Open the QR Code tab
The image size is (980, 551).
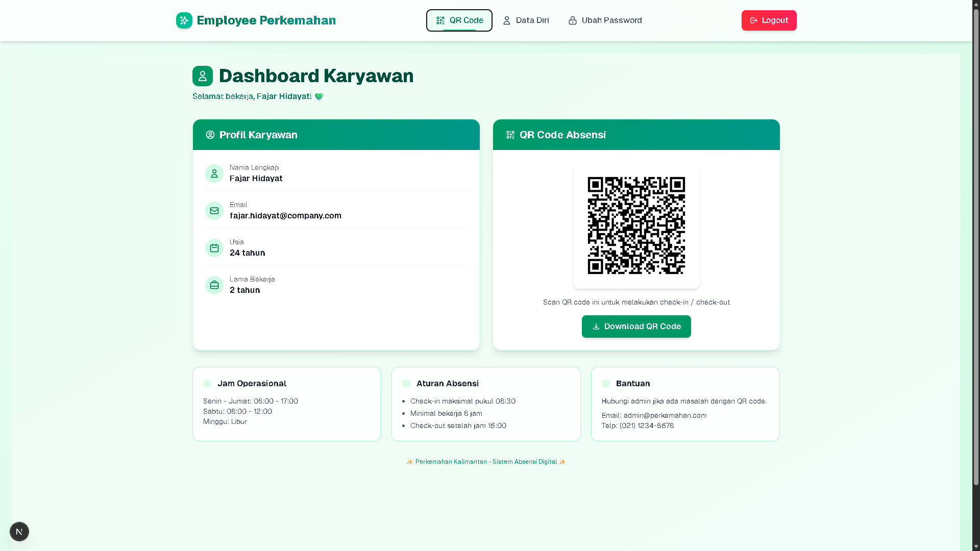[x=459, y=20]
